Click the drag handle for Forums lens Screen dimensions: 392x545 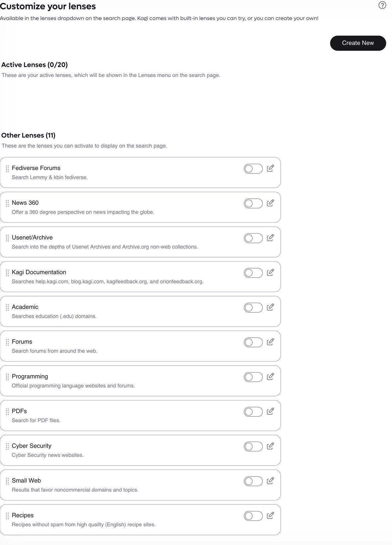click(7, 342)
